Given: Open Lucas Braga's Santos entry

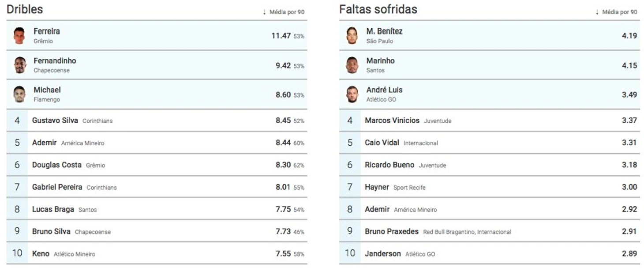Looking at the screenshot, I should [53, 209].
